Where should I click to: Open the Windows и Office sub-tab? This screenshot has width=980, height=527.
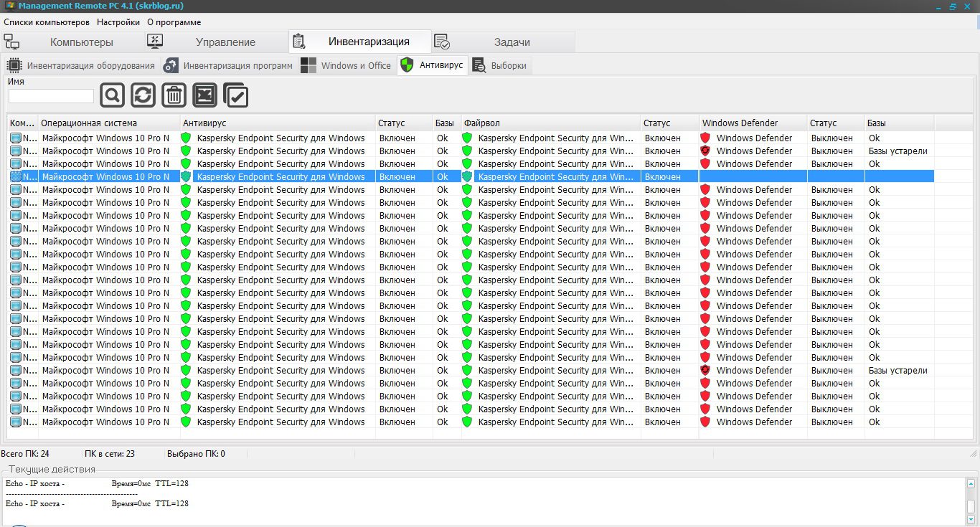tap(356, 66)
